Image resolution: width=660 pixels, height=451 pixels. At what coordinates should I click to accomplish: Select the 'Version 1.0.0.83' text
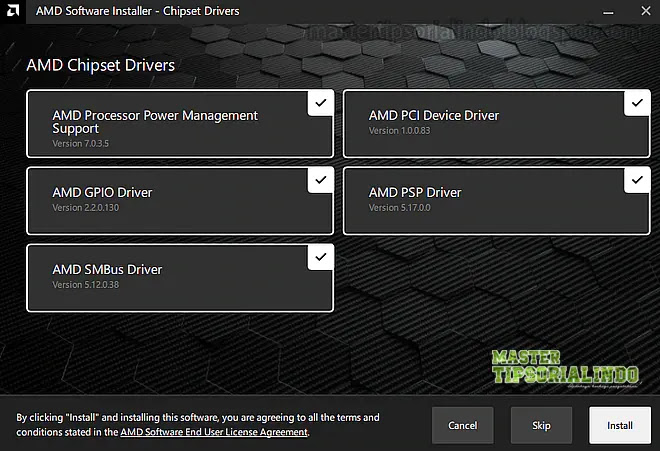click(x=399, y=131)
